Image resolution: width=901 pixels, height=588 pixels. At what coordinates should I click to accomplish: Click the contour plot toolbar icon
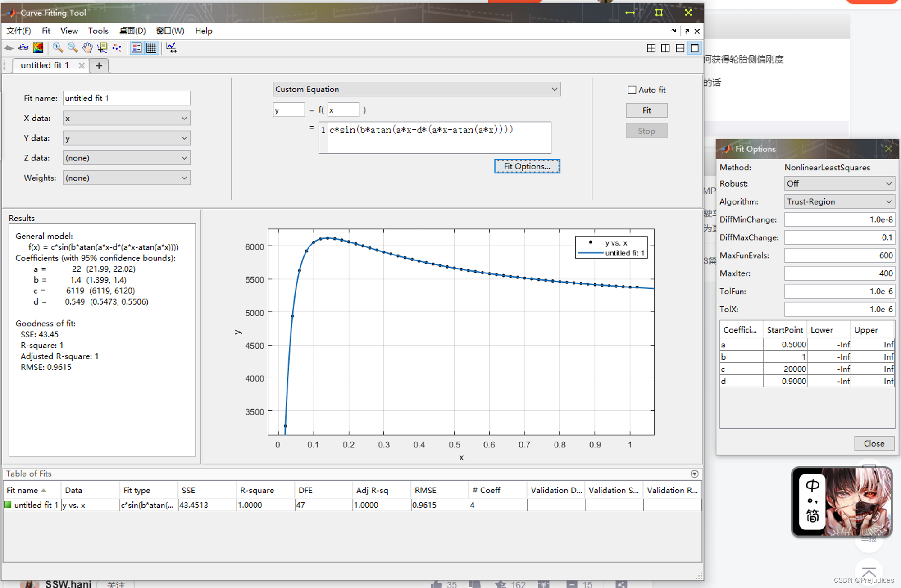click(38, 48)
